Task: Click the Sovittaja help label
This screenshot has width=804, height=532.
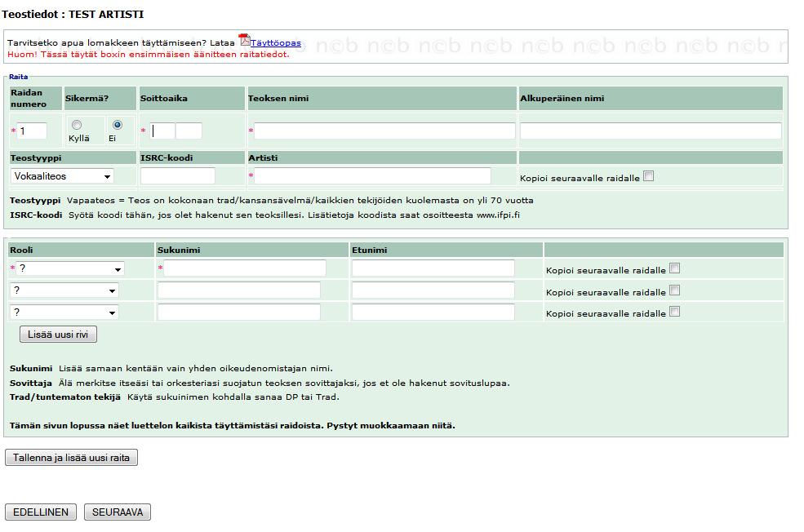Action: 31,383
